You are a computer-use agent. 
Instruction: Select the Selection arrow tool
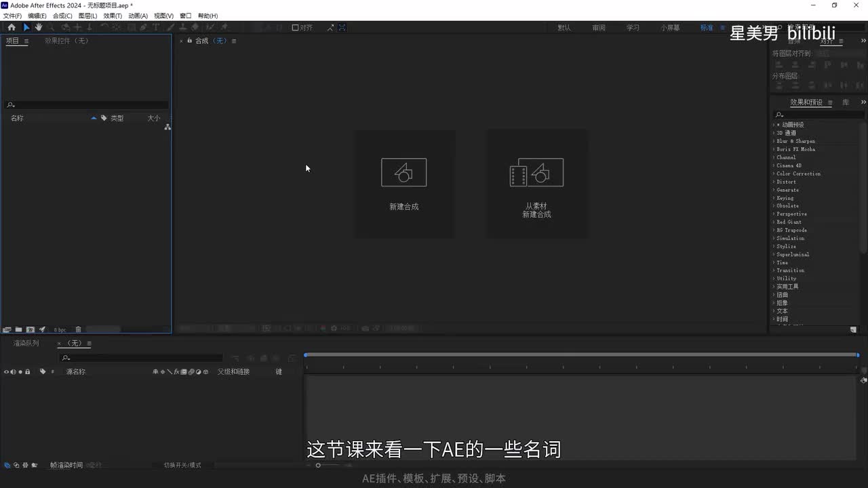pyautogui.click(x=26, y=27)
